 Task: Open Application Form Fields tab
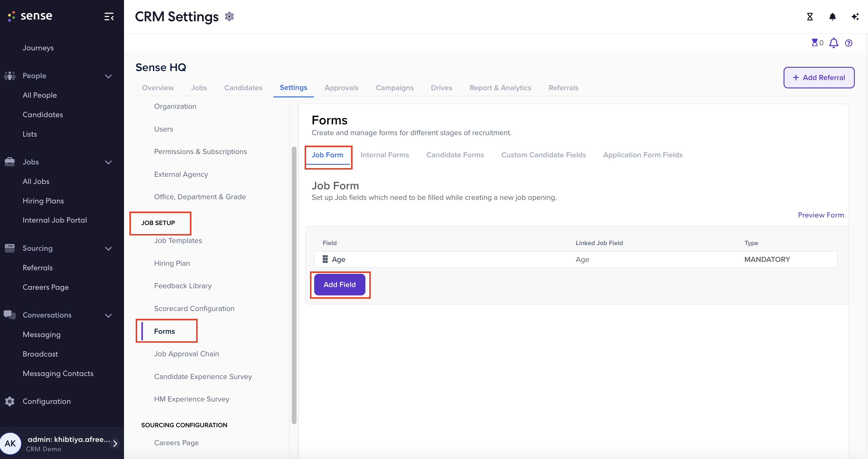(x=642, y=155)
